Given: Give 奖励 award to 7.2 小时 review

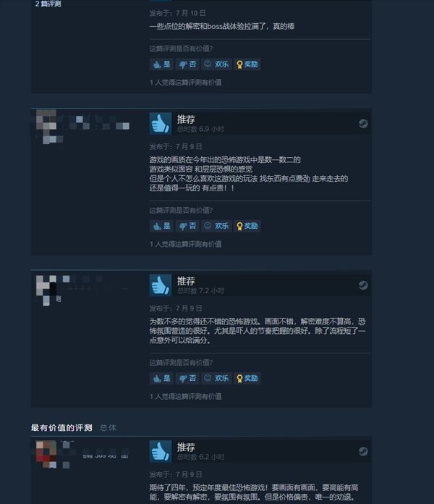Looking at the screenshot, I should click(x=247, y=378).
